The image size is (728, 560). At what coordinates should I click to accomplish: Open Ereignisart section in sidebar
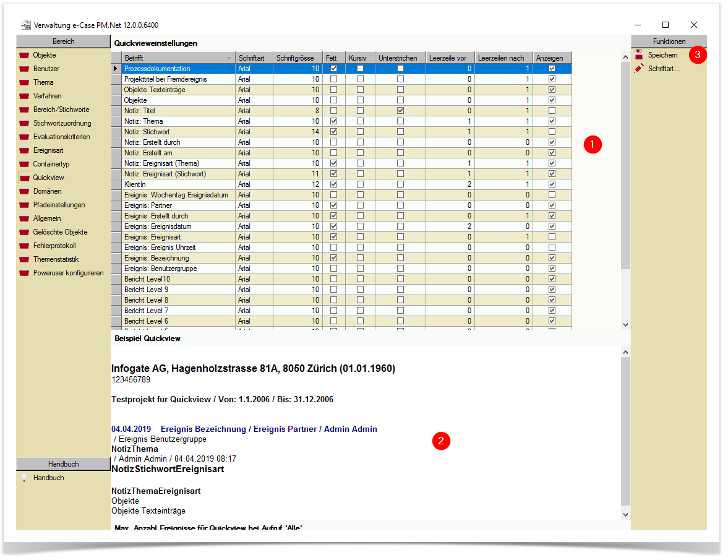tap(48, 150)
